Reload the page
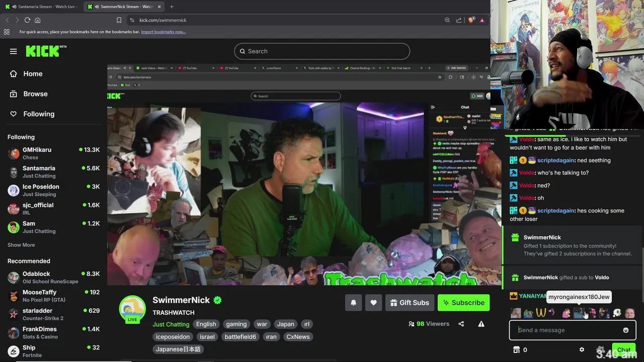Image resolution: width=644 pixels, height=362 pixels. coord(27,20)
